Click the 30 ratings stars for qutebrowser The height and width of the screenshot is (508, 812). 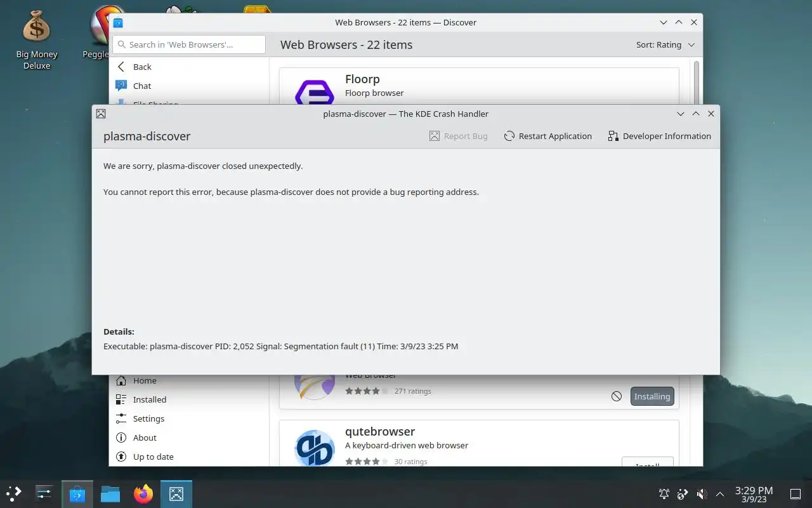click(x=367, y=462)
